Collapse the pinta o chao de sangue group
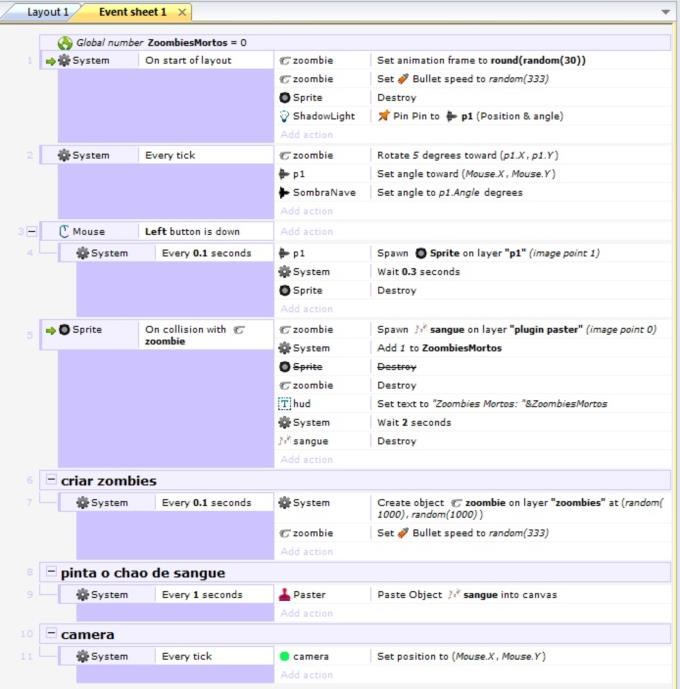Image resolution: width=680 pixels, height=689 pixels. pos(51,572)
